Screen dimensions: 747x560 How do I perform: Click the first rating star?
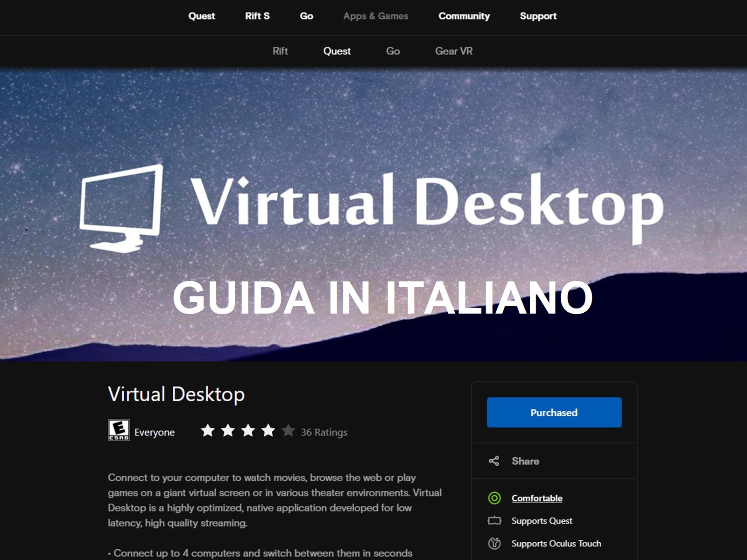pos(208,430)
